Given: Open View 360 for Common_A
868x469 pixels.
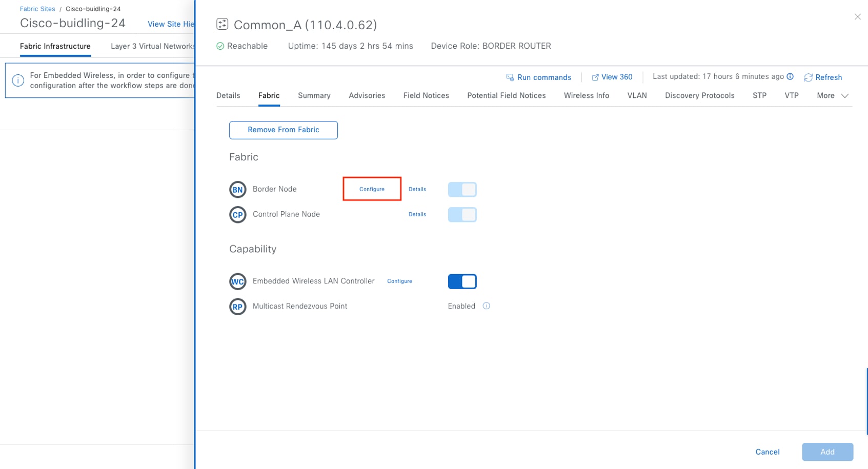Looking at the screenshot, I should [612, 77].
